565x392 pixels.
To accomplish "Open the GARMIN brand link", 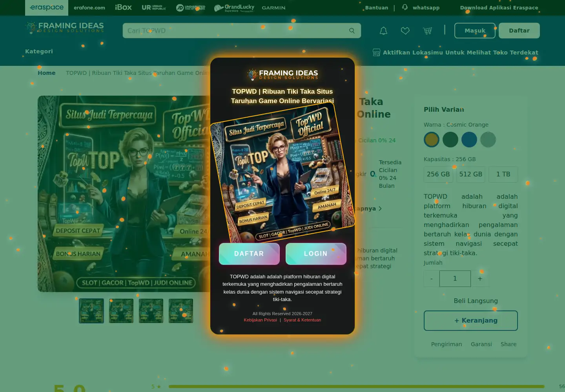I will 273,7.
